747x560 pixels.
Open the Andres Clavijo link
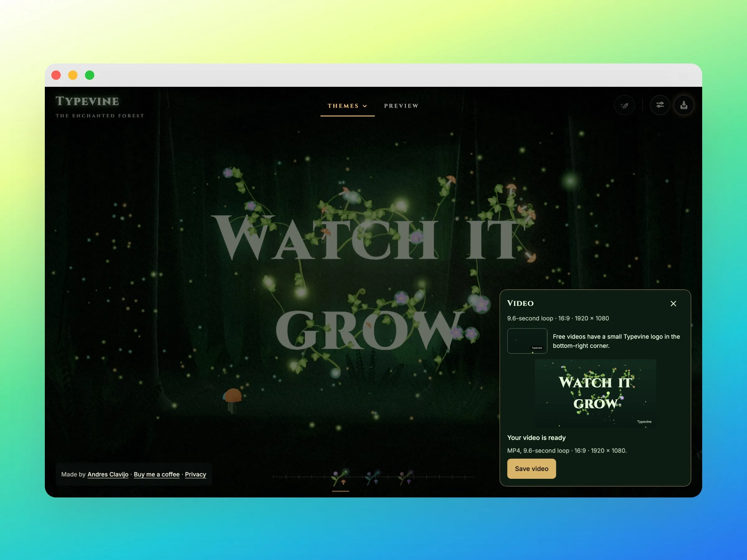(x=108, y=474)
